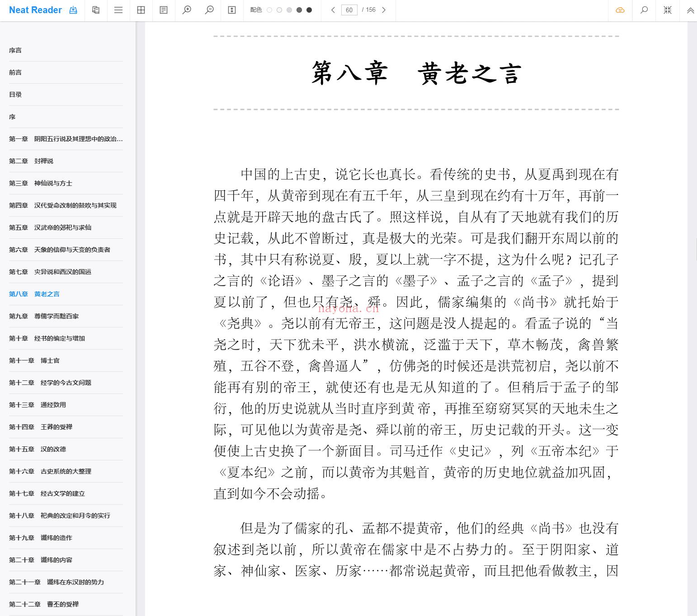Open the notes panel icon
697x616 pixels.
[164, 10]
